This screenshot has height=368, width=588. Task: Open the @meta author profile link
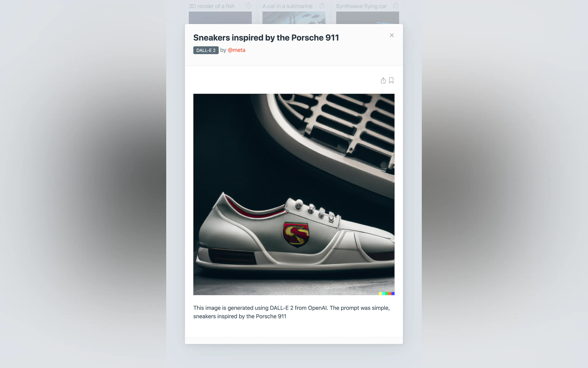click(236, 50)
